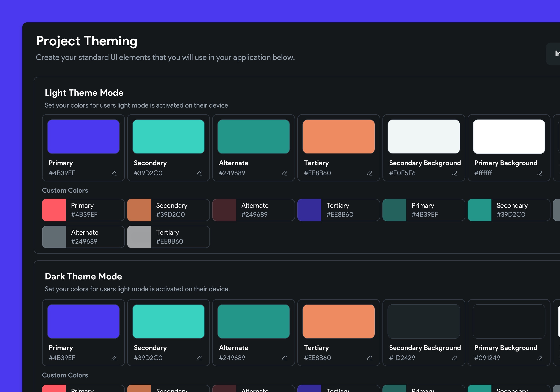
Task: Click pencil icon on Dark Tertiary card
Action: tap(370, 358)
